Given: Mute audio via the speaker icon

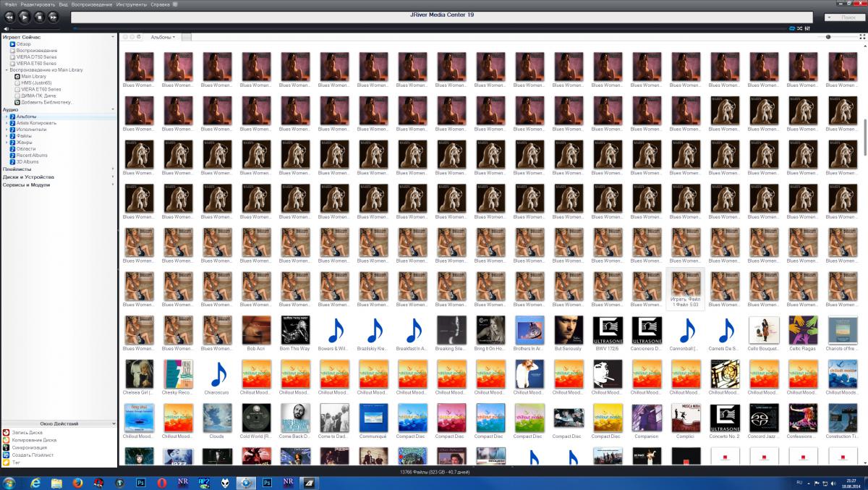Looking at the screenshot, I should pos(6,29).
